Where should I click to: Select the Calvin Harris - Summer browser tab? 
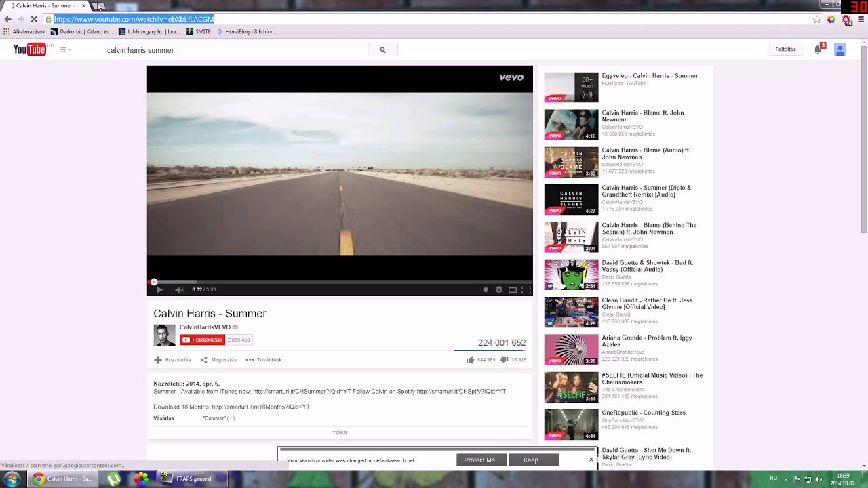click(x=46, y=6)
